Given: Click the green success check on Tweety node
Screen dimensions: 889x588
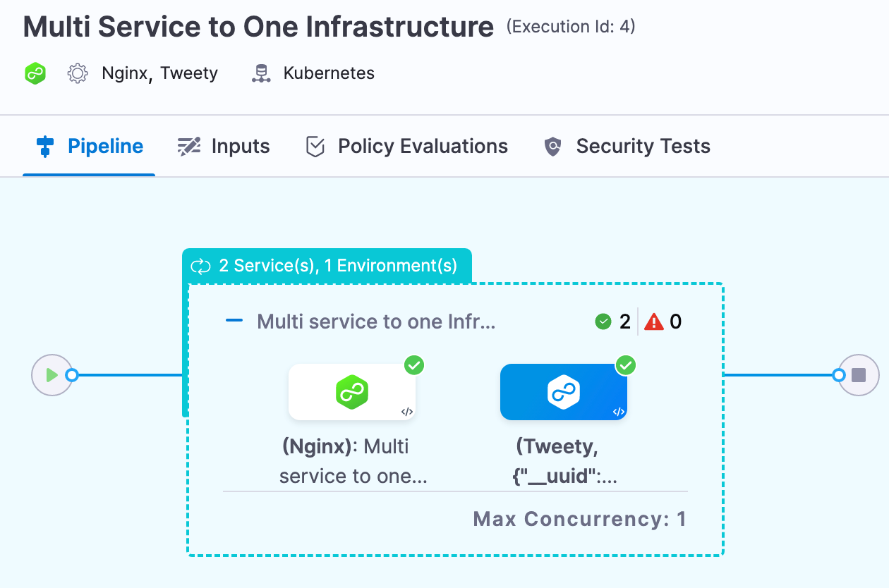Looking at the screenshot, I should pos(626,365).
